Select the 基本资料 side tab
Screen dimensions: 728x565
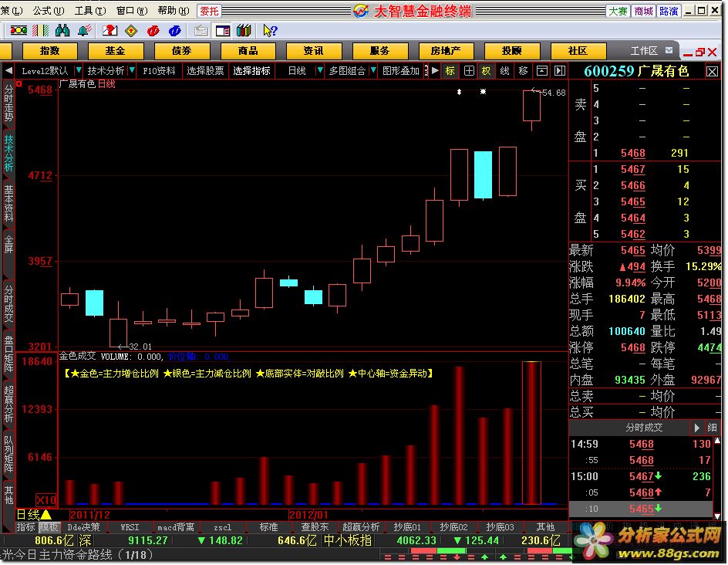point(8,203)
